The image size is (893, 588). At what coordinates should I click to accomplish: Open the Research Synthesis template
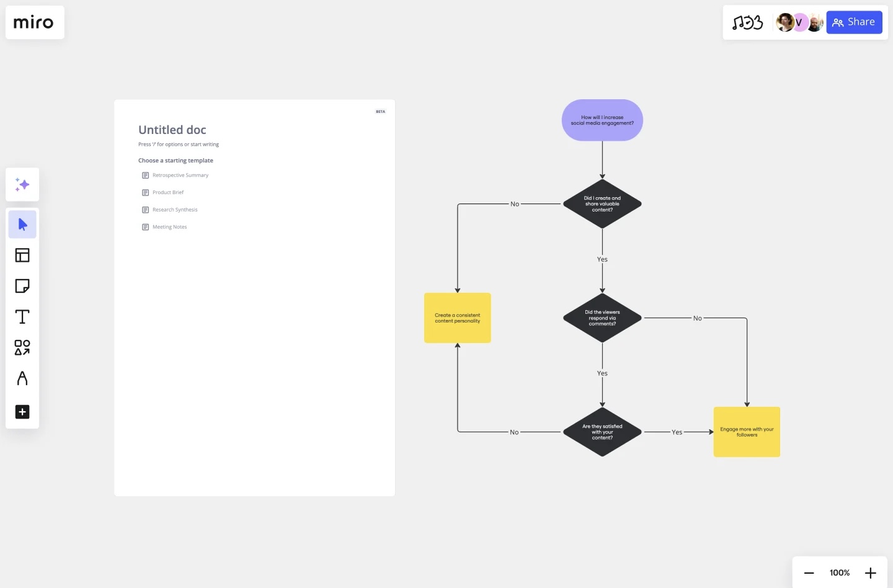(x=175, y=209)
